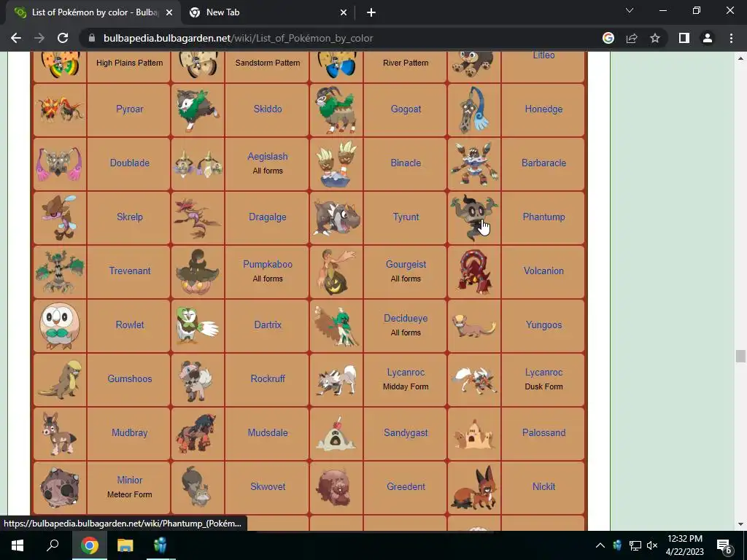The height and width of the screenshot is (560, 747).
Task: Click the Skwovet sprite image
Action: [196, 486]
